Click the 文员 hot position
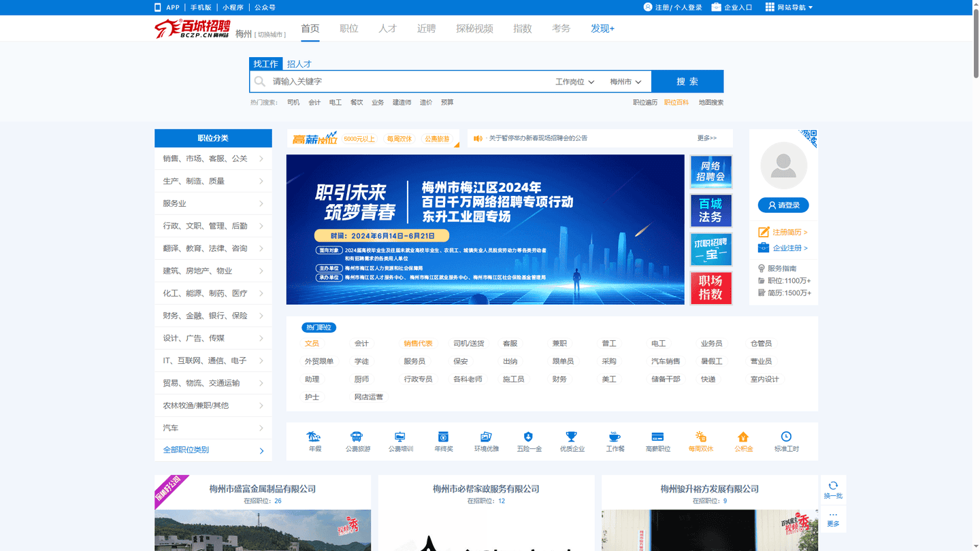The height and width of the screenshot is (551, 980). pos(312,344)
